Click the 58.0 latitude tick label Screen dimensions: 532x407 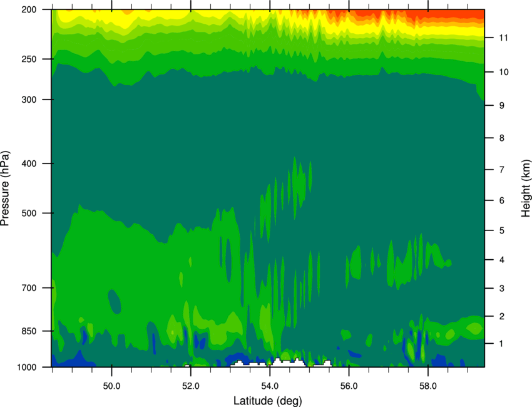pos(428,386)
